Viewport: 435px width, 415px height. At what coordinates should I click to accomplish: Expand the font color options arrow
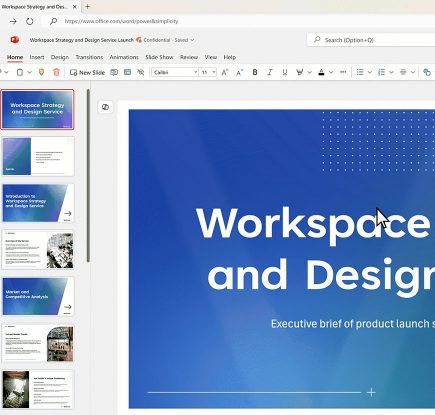[x=331, y=72]
